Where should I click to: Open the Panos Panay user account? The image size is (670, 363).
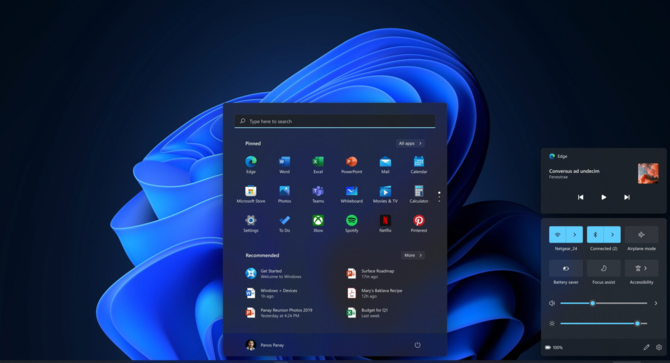pyautogui.click(x=265, y=345)
